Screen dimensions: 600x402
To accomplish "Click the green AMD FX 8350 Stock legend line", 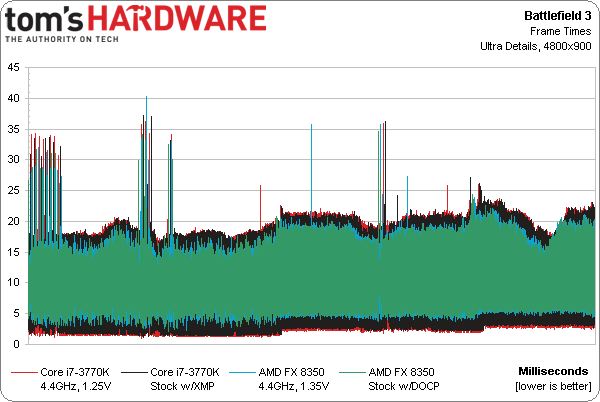I will pyautogui.click(x=352, y=372).
